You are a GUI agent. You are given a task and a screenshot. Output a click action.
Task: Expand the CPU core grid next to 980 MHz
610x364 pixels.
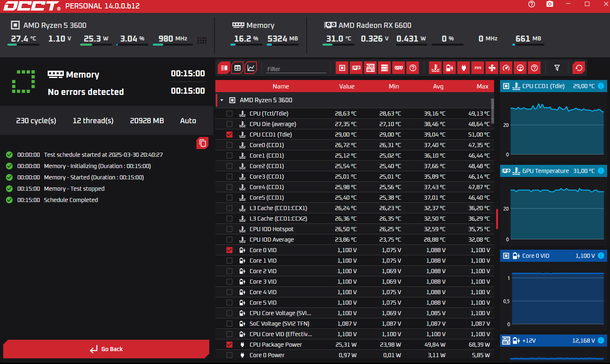[x=202, y=40]
